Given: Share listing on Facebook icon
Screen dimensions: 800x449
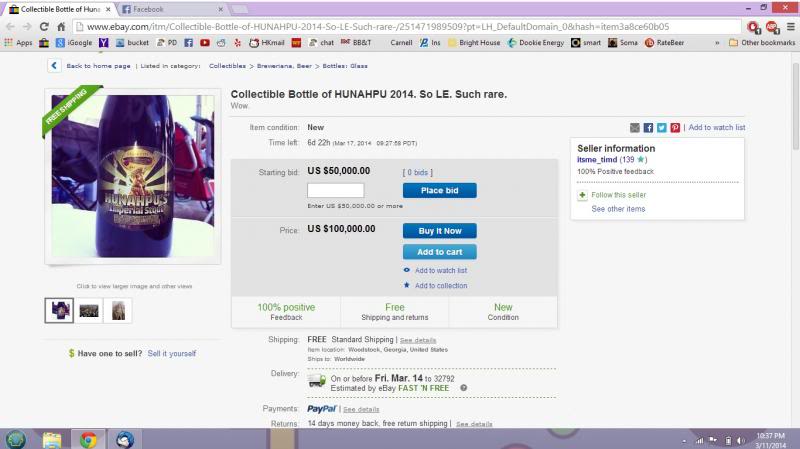Looking at the screenshot, I should point(648,128).
